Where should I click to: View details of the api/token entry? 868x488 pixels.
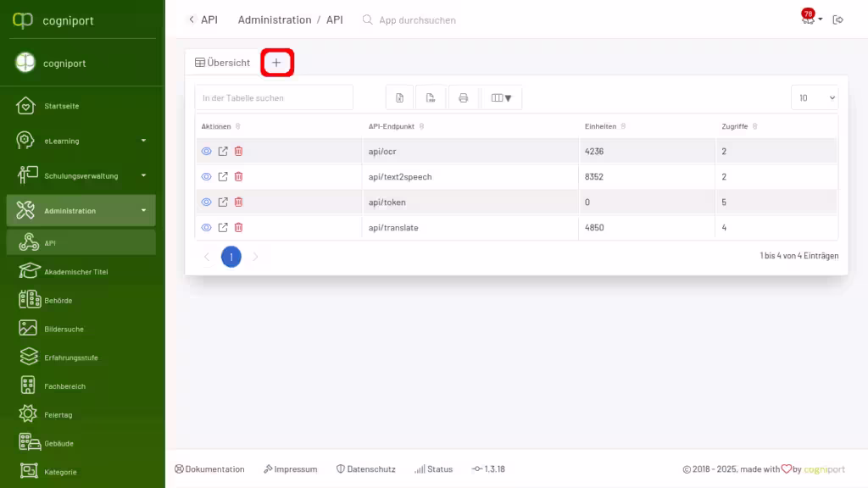click(206, 202)
